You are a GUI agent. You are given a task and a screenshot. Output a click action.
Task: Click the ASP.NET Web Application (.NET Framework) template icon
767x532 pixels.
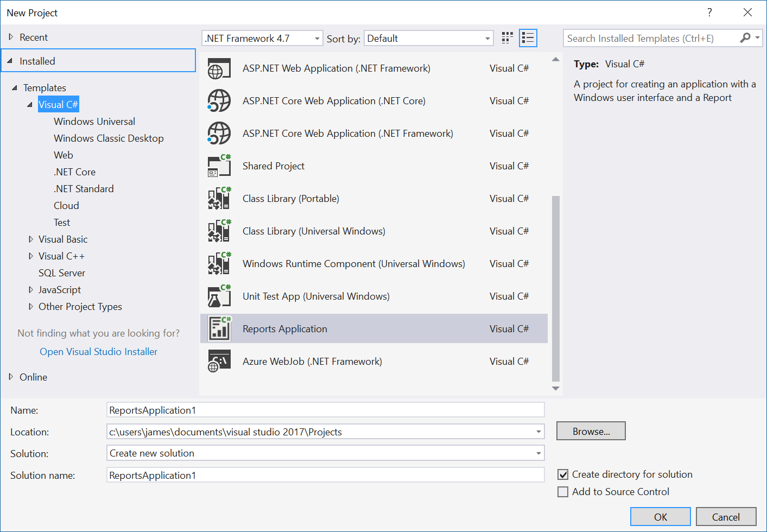pos(219,68)
